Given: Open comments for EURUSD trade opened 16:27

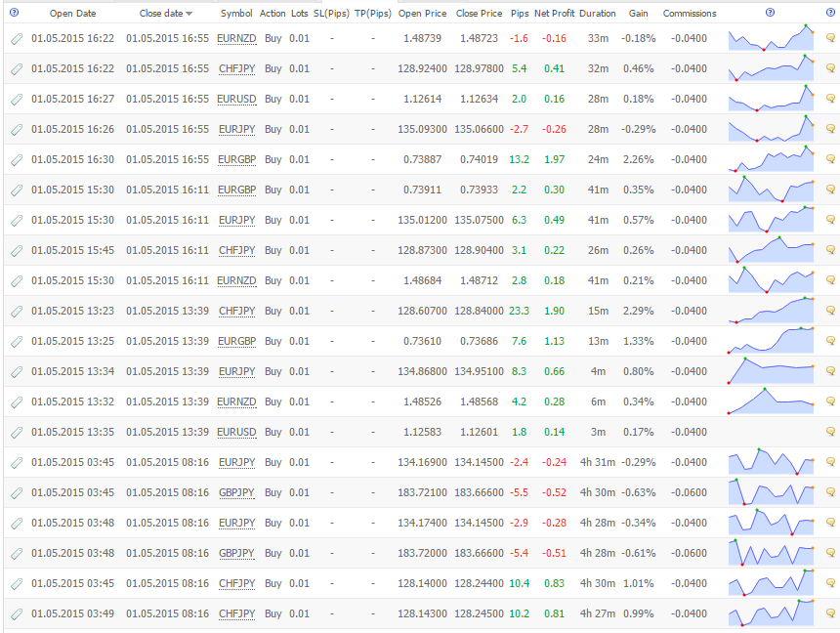Looking at the screenshot, I should [831, 98].
